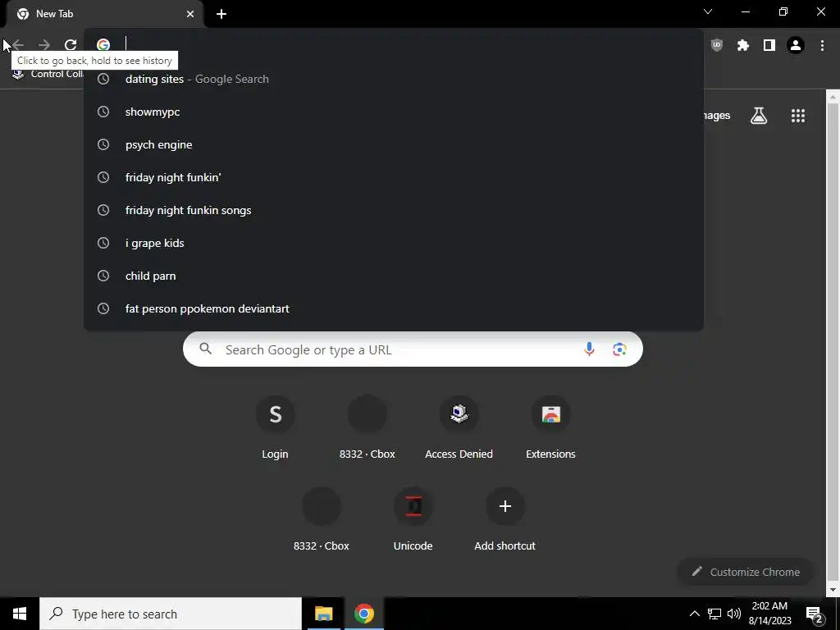Search by image with Google Lens icon
This screenshot has width=840, height=630.
point(619,349)
